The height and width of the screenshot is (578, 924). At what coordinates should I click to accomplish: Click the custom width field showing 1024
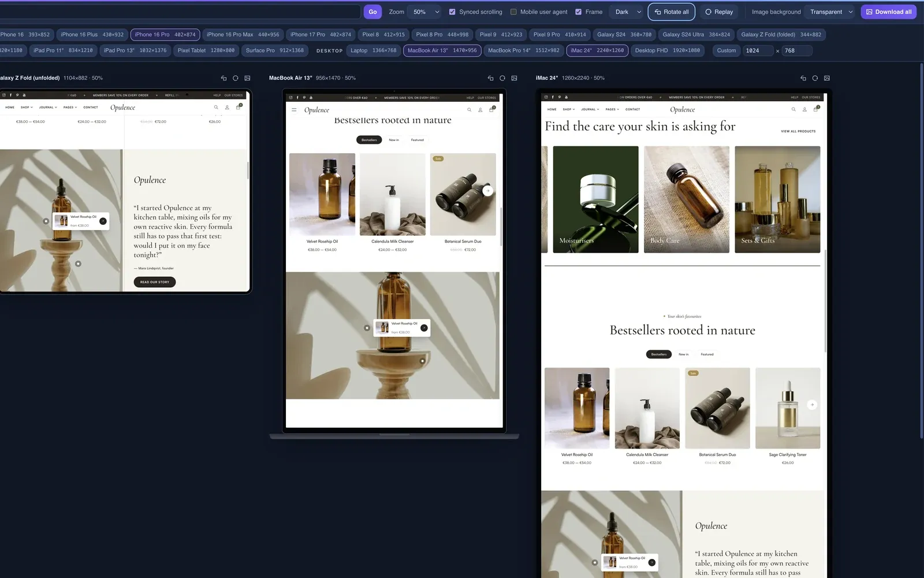[x=758, y=50]
